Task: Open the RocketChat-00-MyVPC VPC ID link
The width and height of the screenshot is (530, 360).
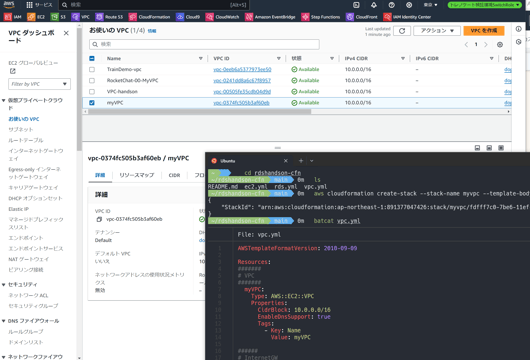Action: [242, 80]
